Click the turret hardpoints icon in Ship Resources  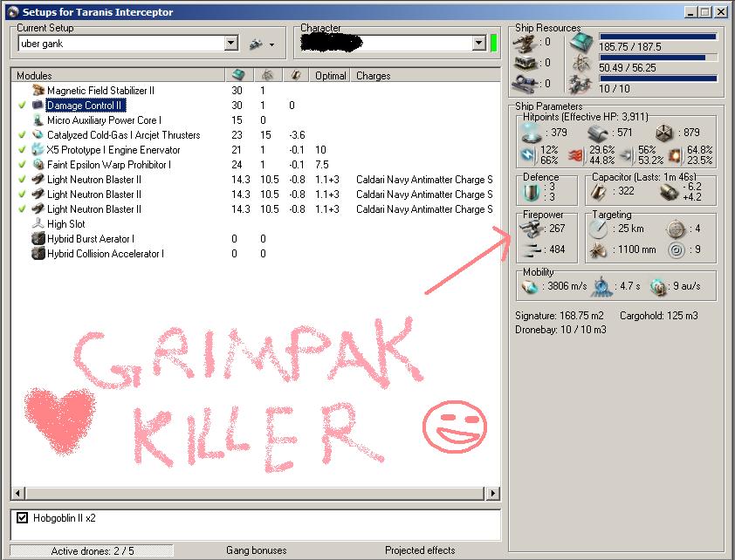[x=525, y=42]
